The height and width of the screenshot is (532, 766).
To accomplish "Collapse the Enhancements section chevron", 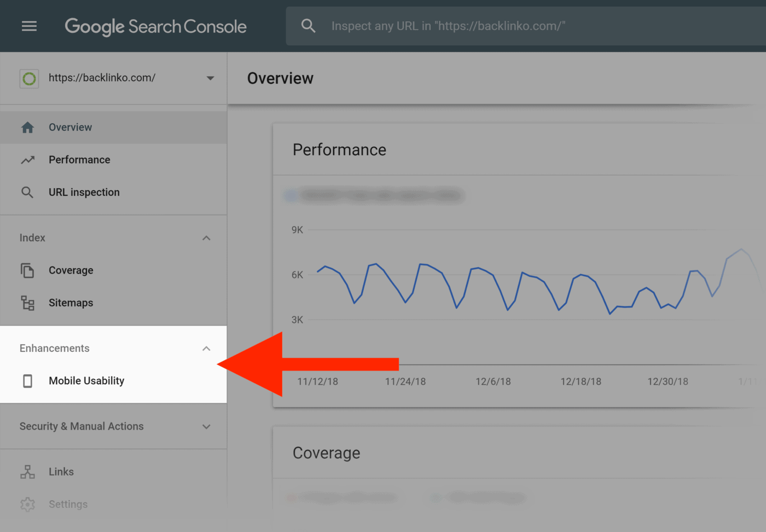I will [206, 349].
